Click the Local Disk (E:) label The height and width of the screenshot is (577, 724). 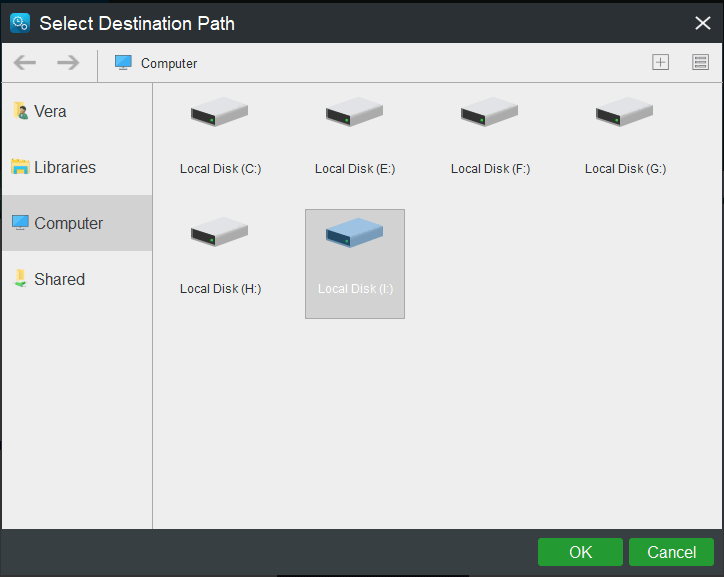click(355, 169)
